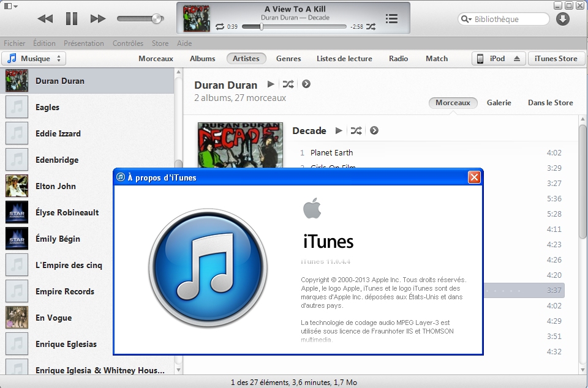Image resolution: width=588 pixels, height=388 pixels.
Task: Click the status bar element count text
Action: tap(294, 382)
